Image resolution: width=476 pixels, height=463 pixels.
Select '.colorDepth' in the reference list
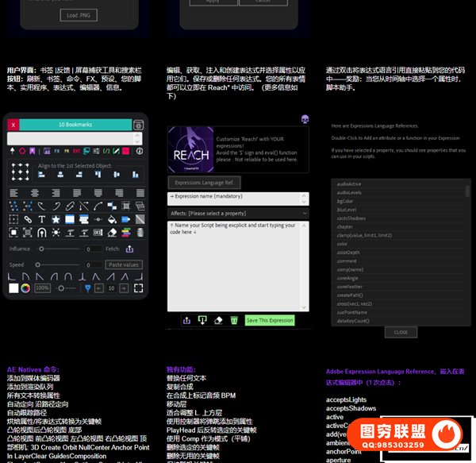tap(348, 253)
